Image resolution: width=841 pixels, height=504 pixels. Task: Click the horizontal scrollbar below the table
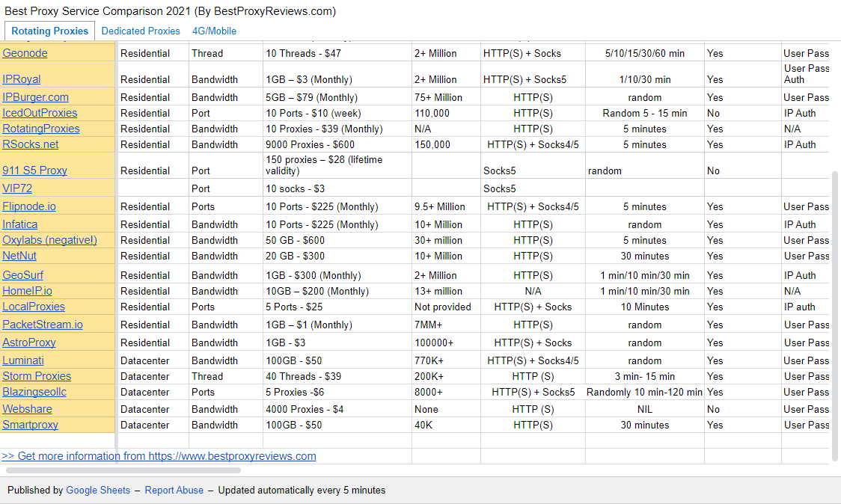(123, 470)
